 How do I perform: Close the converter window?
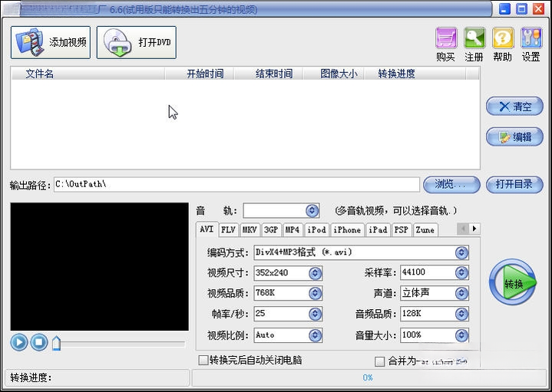pyautogui.click(x=539, y=8)
